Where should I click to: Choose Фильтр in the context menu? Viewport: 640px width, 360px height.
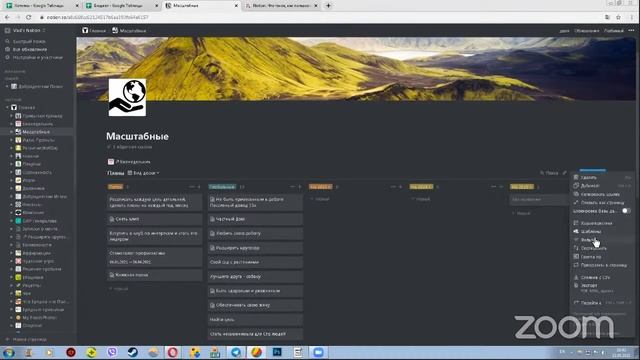[x=602, y=240]
